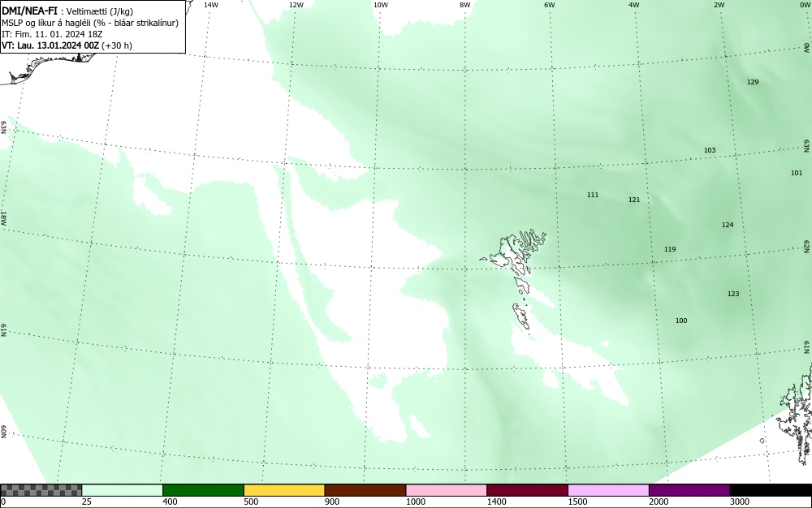Click the legend value 1500
This screenshot has height=508, width=812.
[578, 502]
